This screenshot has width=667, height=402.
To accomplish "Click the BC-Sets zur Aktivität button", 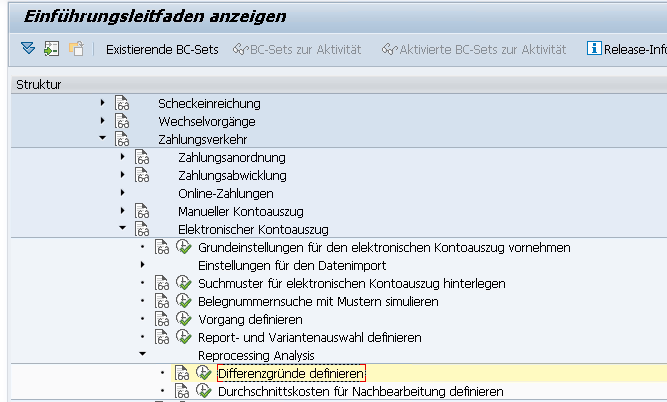I will [296, 49].
